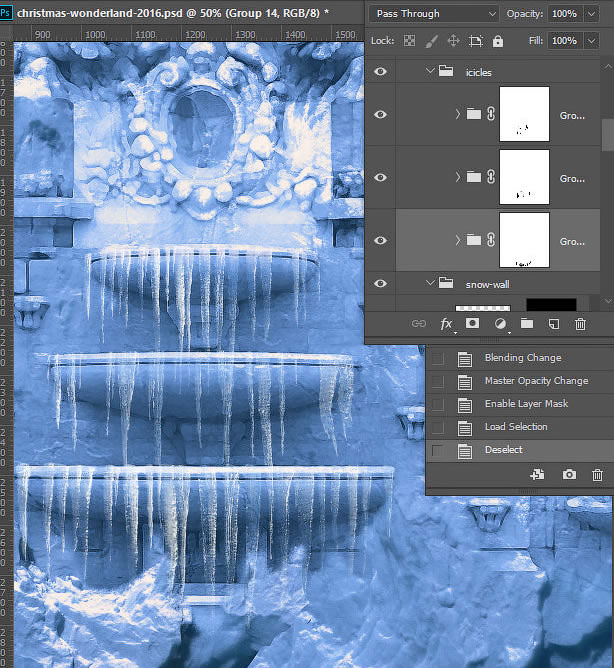The image size is (614, 668).
Task: Select the Blending Change history state
Action: click(522, 358)
